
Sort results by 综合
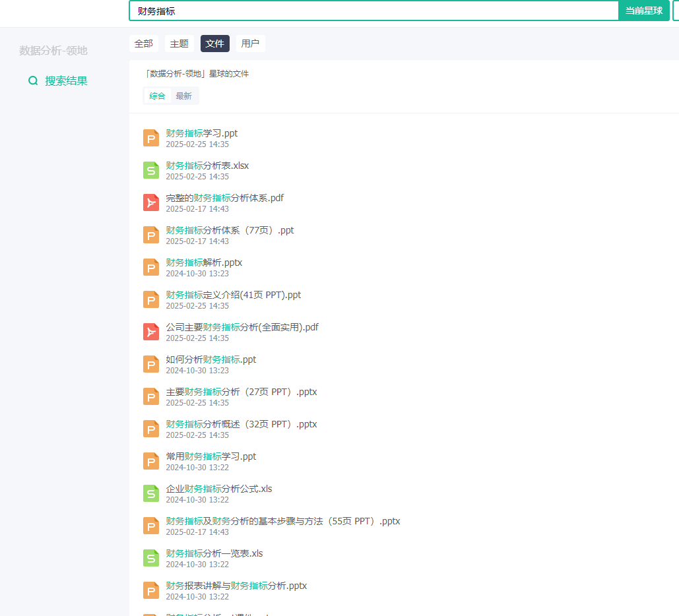157,96
